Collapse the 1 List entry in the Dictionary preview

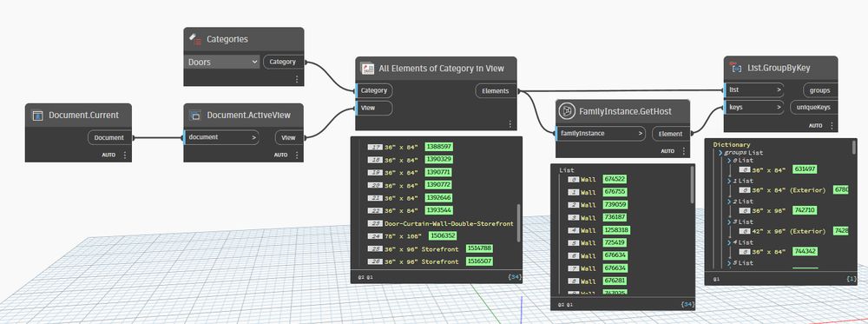pos(729,181)
